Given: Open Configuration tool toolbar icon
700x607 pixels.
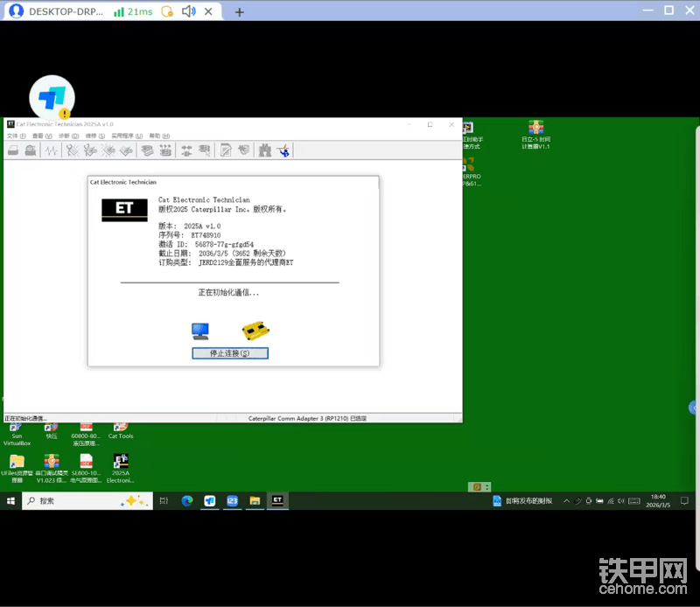Looking at the screenshot, I should 165,150.
